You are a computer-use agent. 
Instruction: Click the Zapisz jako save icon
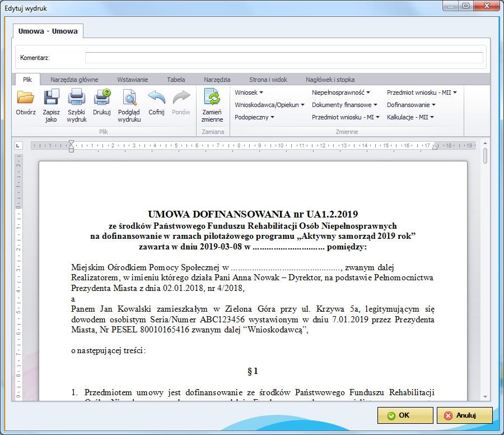[51, 105]
